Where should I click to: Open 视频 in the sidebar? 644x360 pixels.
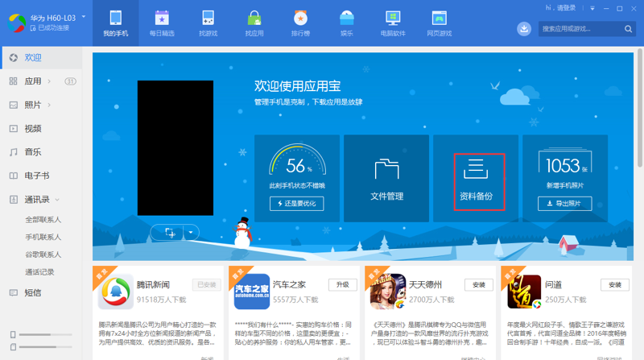coord(33,129)
